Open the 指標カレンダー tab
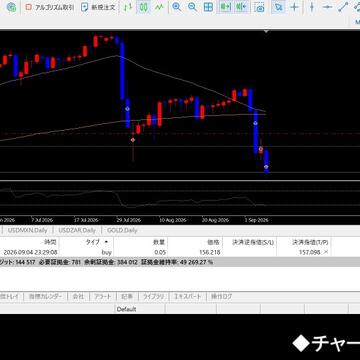This screenshot has height=360, width=360. pos(45,296)
